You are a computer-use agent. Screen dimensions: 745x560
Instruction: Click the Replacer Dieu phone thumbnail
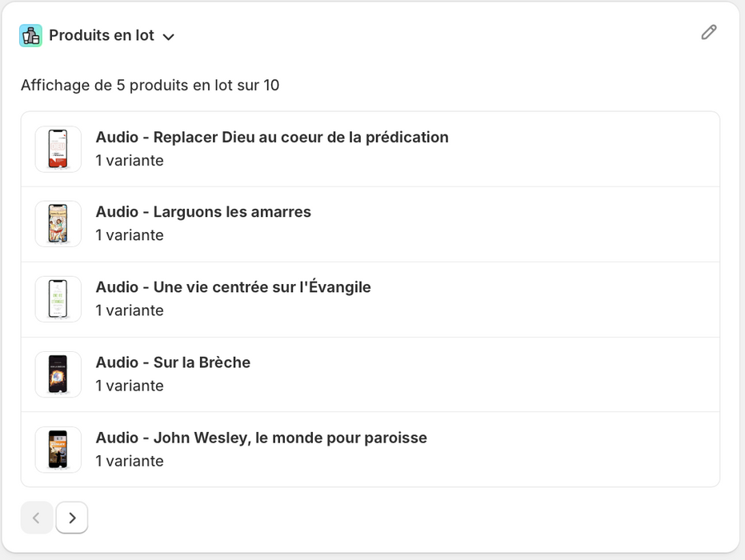pos(58,149)
